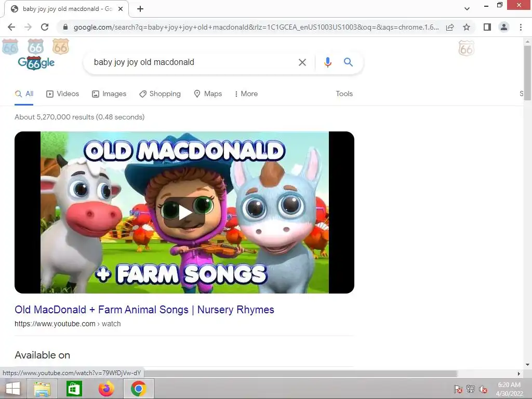532x399 pixels.
Task: Click the youtube.com watch URL text
Action: coord(68,324)
